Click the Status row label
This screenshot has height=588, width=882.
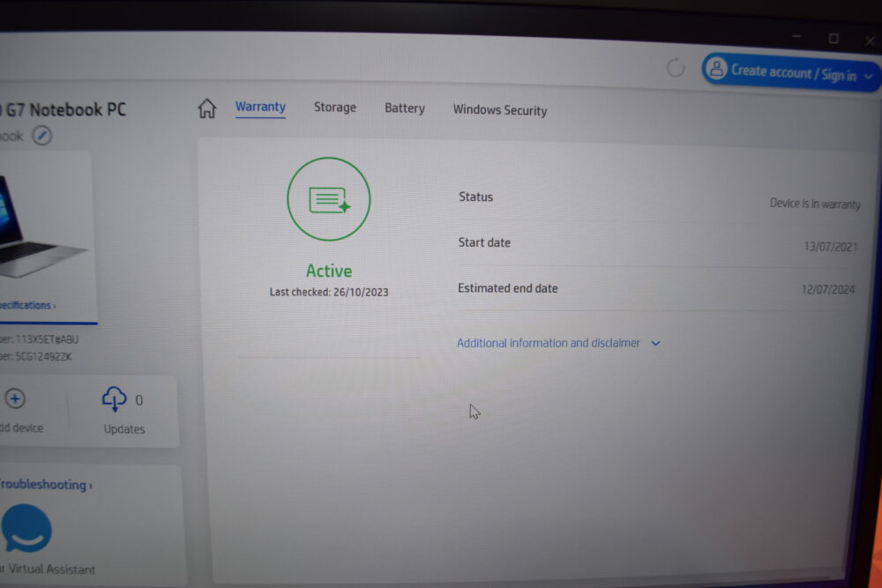476,197
